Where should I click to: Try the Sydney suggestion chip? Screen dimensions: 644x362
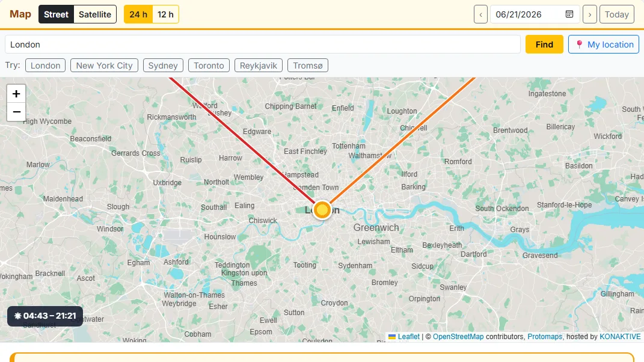(163, 66)
